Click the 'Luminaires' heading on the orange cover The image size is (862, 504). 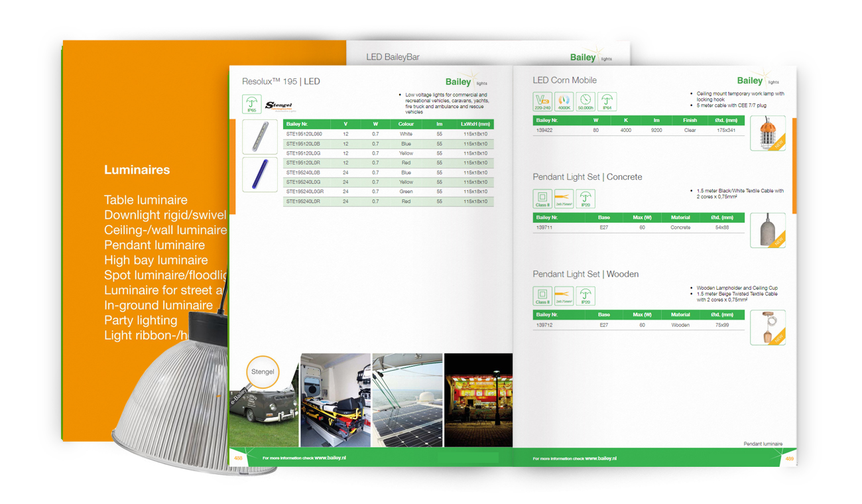pyautogui.click(x=137, y=170)
